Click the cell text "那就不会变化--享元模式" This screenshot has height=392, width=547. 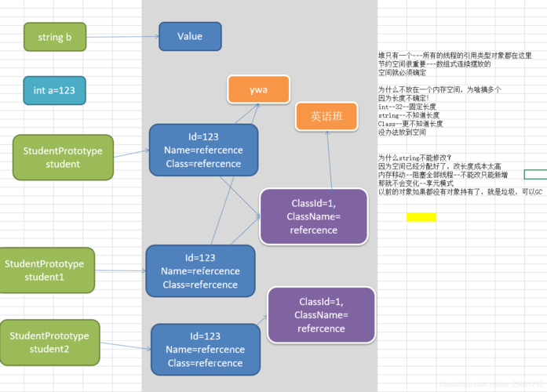tap(416, 183)
